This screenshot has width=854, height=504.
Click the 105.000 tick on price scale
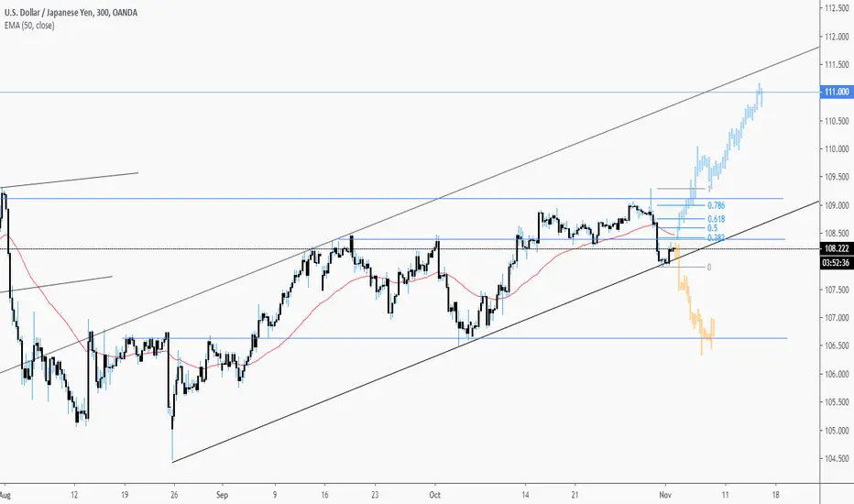[x=838, y=431]
